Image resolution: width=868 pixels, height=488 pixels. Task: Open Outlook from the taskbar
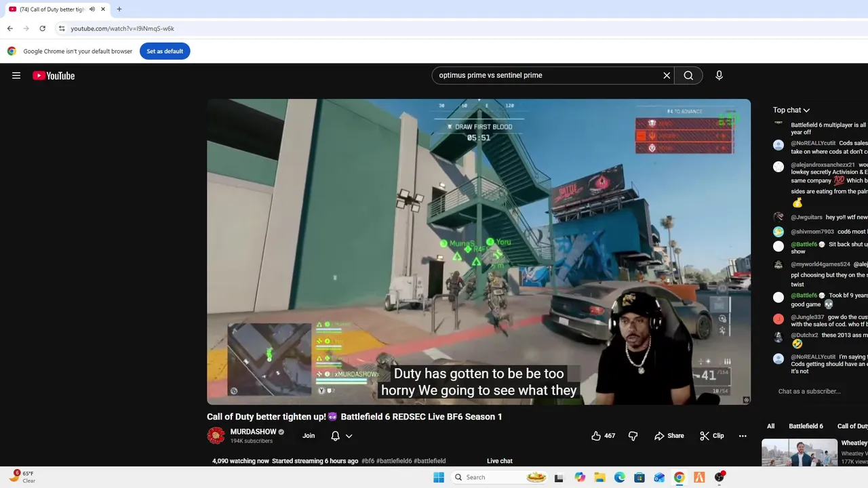point(659,477)
